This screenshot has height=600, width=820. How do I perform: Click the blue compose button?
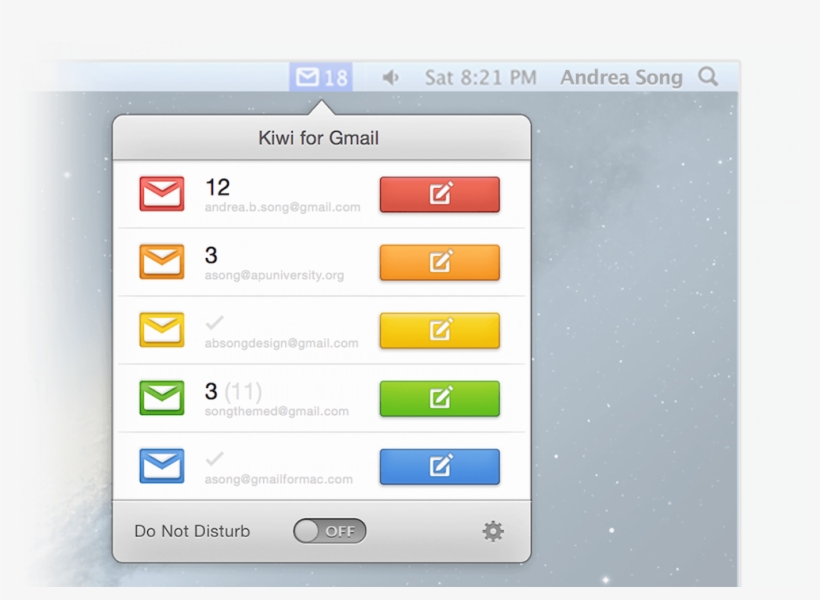point(440,466)
